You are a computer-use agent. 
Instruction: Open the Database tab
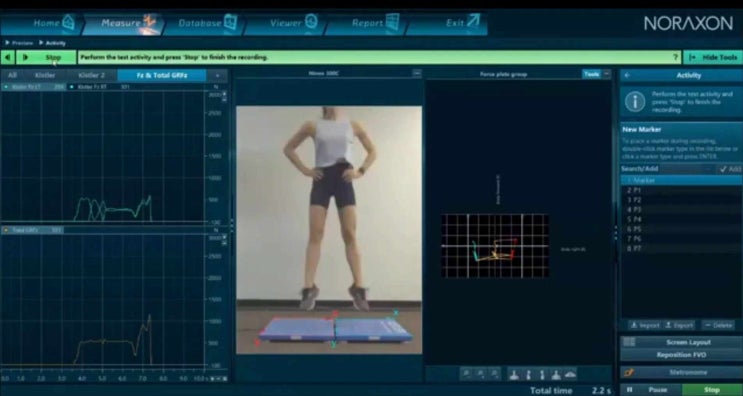pos(205,24)
